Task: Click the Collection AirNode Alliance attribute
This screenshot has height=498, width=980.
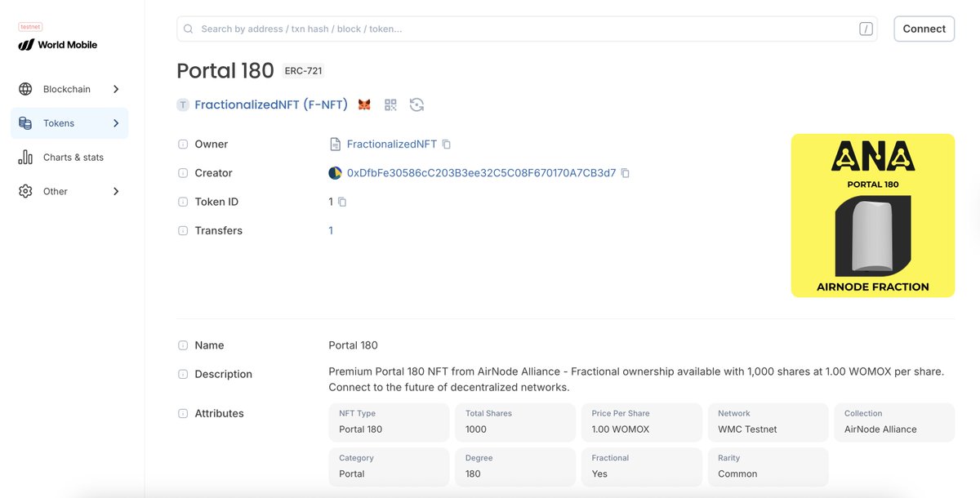Action: [894, 422]
